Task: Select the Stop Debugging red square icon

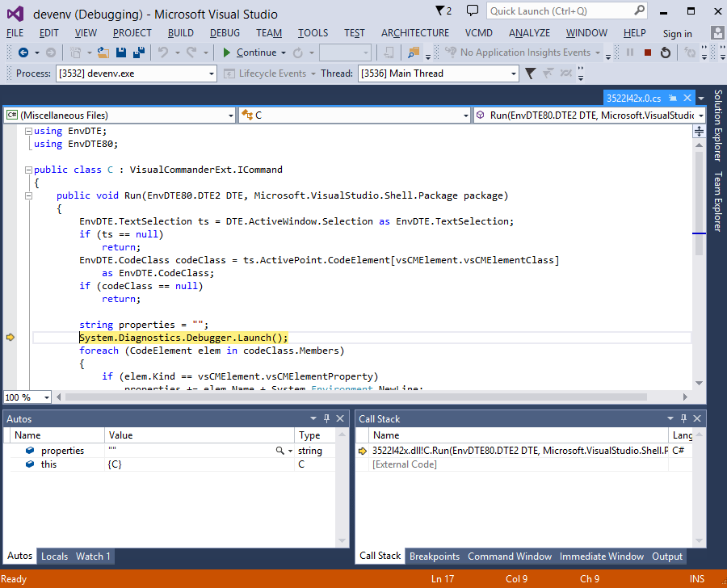Action: (647, 52)
